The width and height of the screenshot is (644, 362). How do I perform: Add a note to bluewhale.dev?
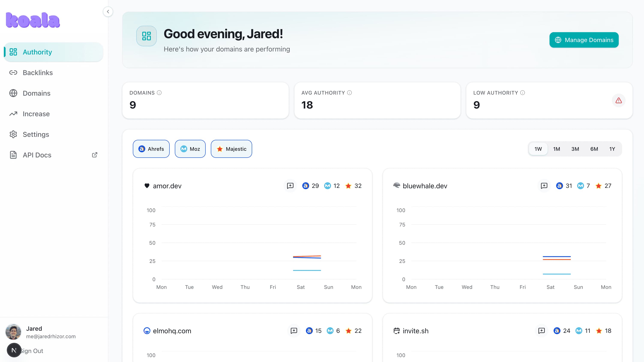tap(544, 186)
